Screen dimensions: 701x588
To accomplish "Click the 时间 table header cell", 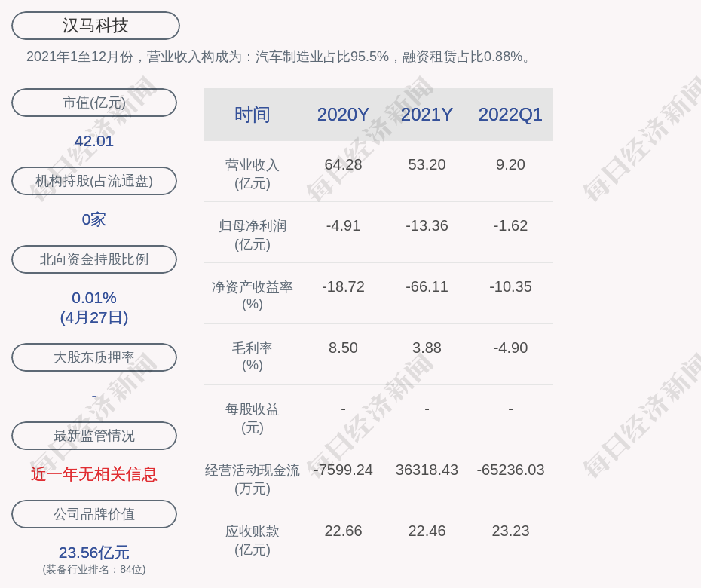I will click(x=253, y=115).
